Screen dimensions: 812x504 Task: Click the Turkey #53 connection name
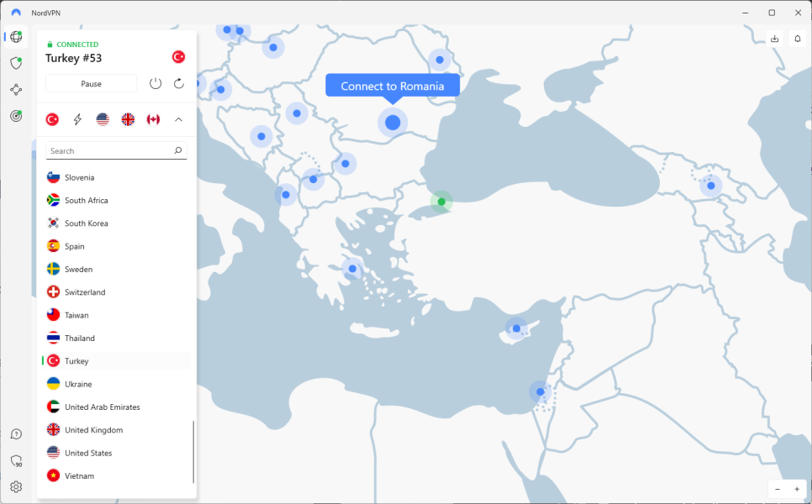[x=73, y=58]
